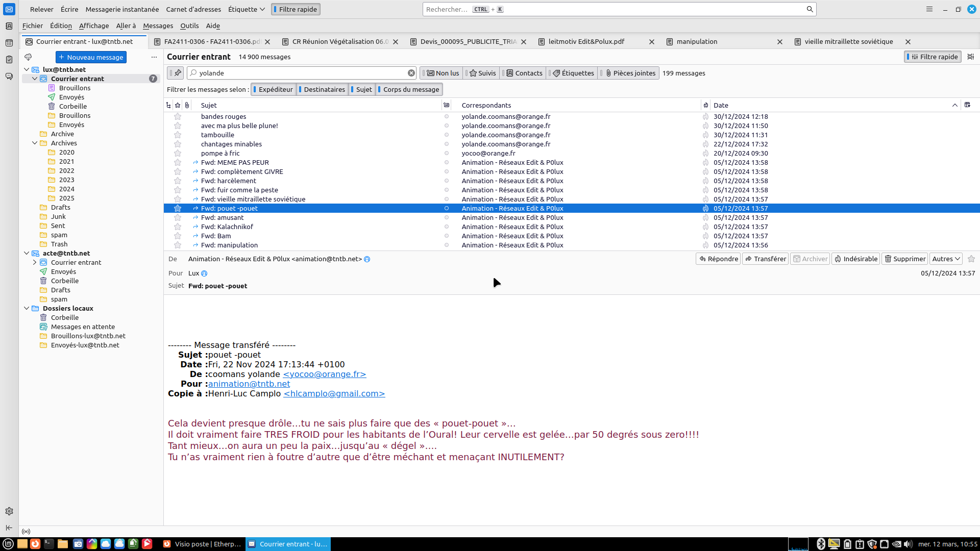Open the Affichage menu
This screenshot has width=980, height=551.
pos(94,26)
